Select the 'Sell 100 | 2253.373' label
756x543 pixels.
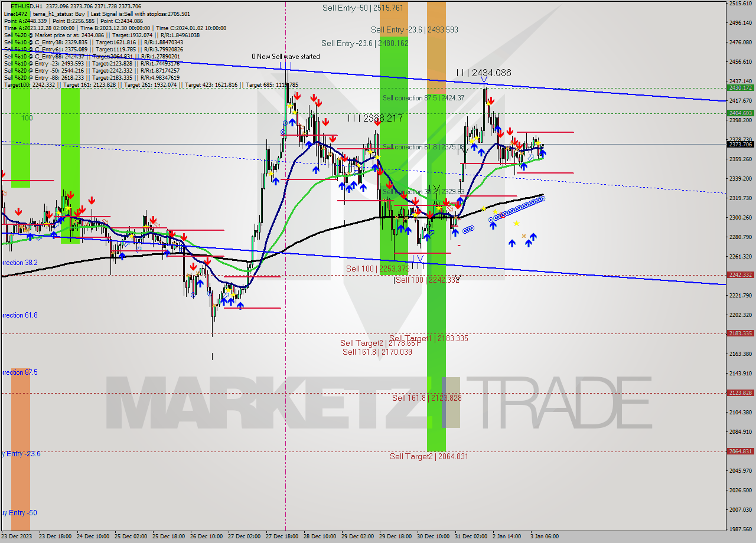click(x=378, y=269)
